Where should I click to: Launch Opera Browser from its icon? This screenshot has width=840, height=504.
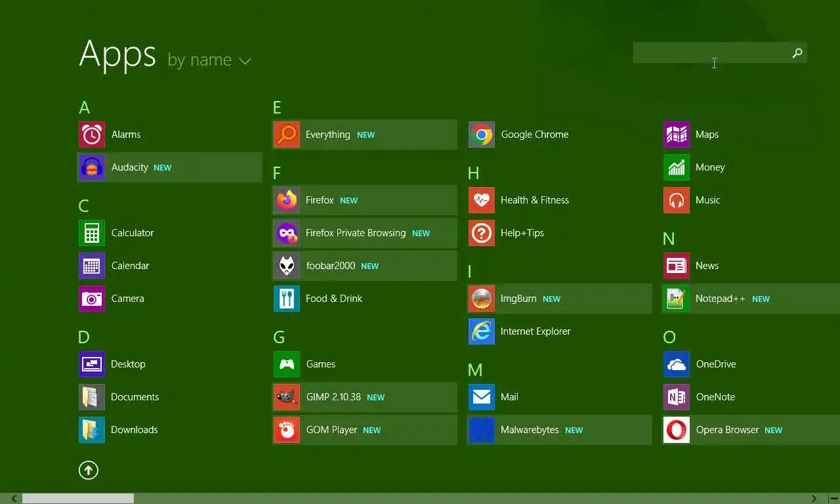point(677,430)
